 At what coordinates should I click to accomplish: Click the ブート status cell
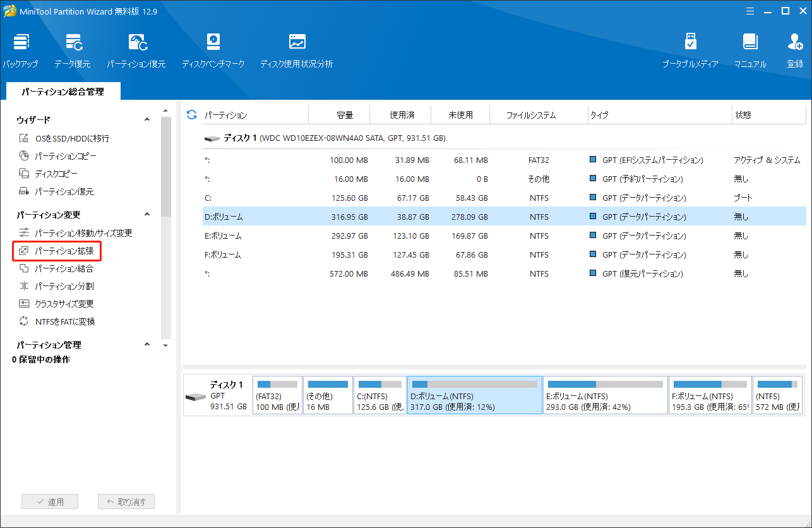coord(743,198)
